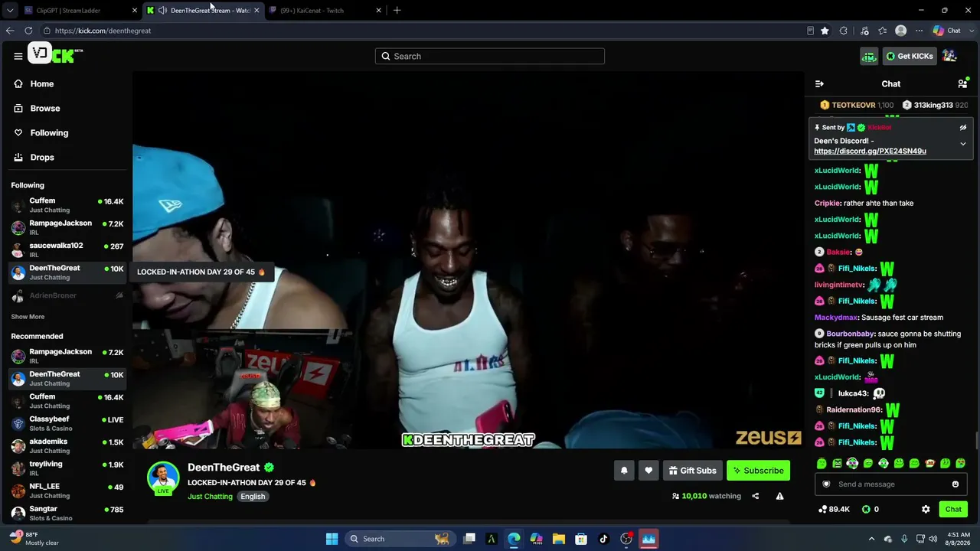
Task: Expand the Copilot Chat dropdown arrow
Action: click(x=971, y=31)
